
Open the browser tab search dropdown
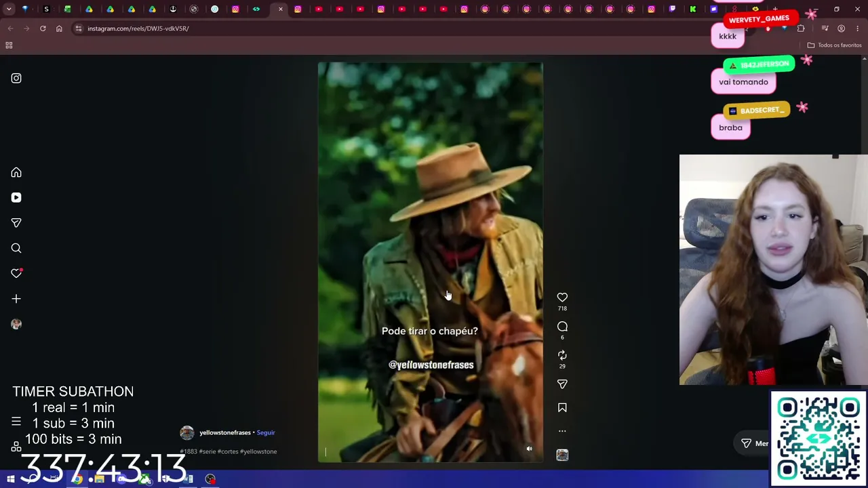(x=9, y=9)
